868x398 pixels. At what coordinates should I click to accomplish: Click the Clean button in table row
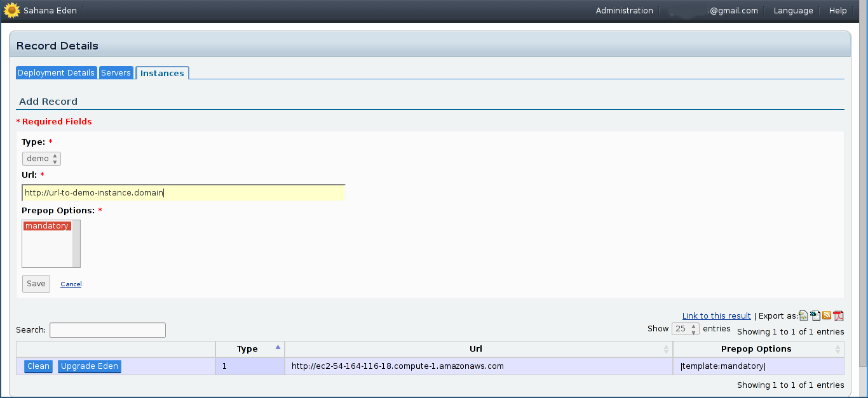click(x=38, y=366)
